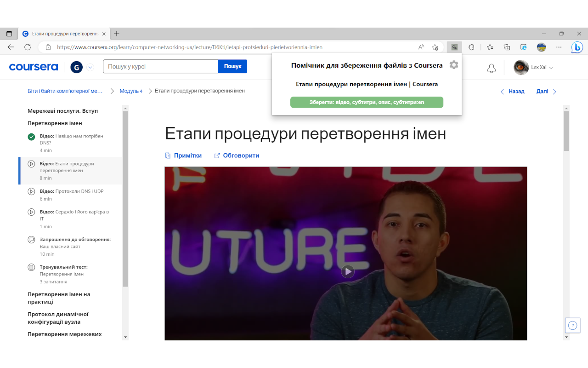Go back to the previous page
Screen dimensions: 588x368
pos(11,47)
